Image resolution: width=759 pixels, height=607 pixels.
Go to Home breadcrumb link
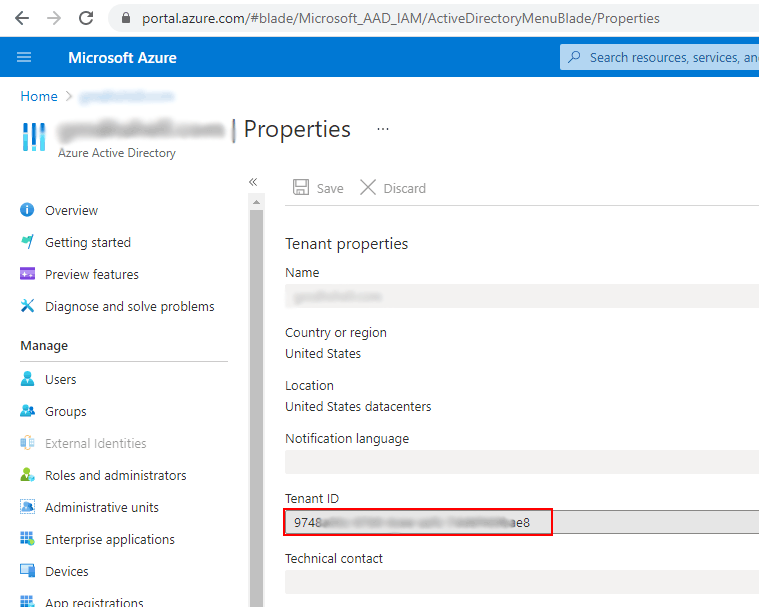point(39,96)
